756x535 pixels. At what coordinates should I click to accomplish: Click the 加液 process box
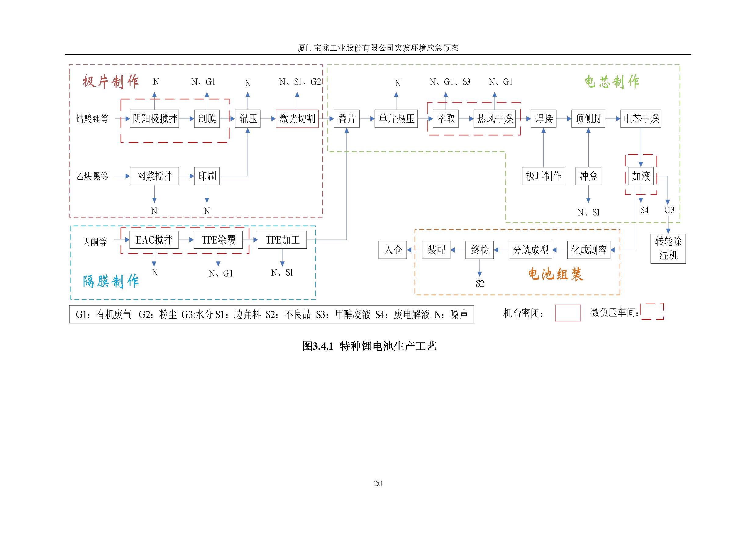[641, 176]
